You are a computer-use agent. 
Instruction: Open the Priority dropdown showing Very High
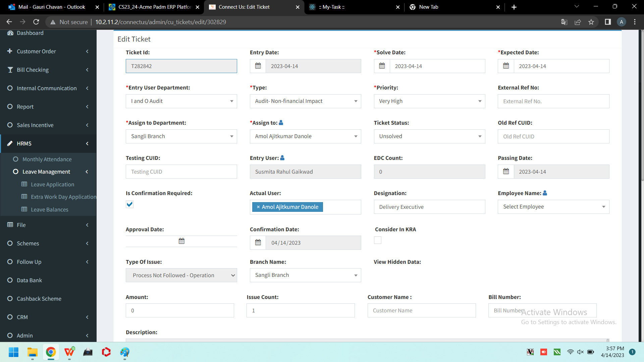click(430, 101)
